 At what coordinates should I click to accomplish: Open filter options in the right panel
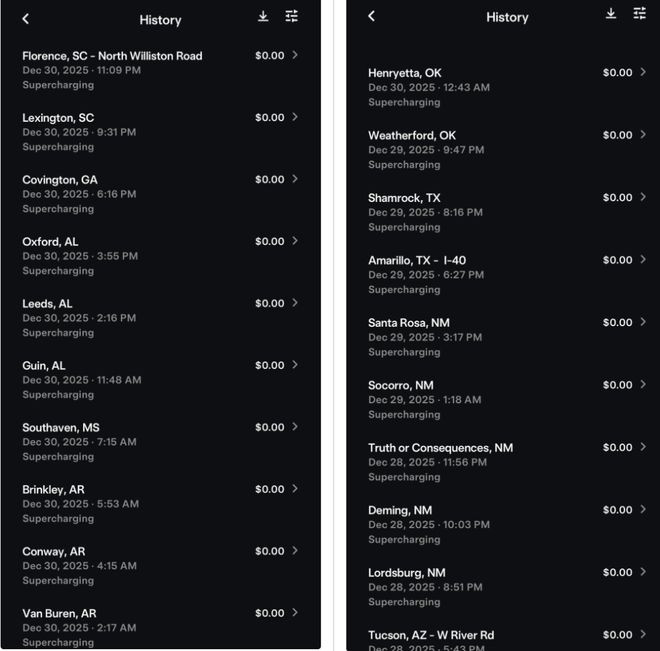tap(640, 14)
